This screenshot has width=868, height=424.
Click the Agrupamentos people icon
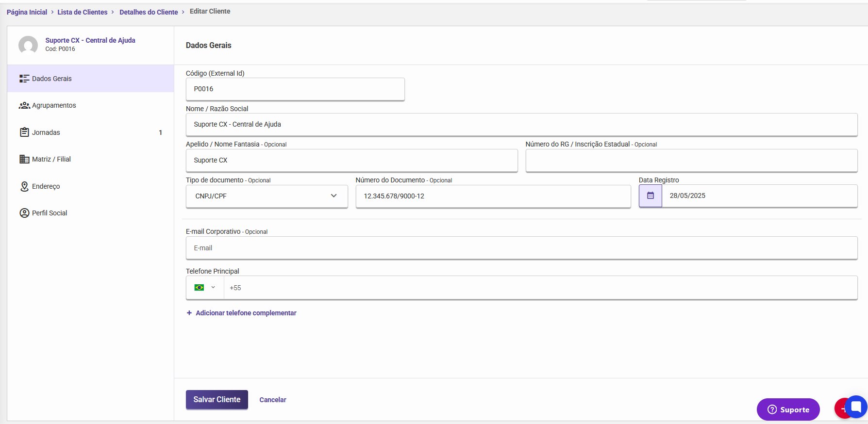pos(24,105)
